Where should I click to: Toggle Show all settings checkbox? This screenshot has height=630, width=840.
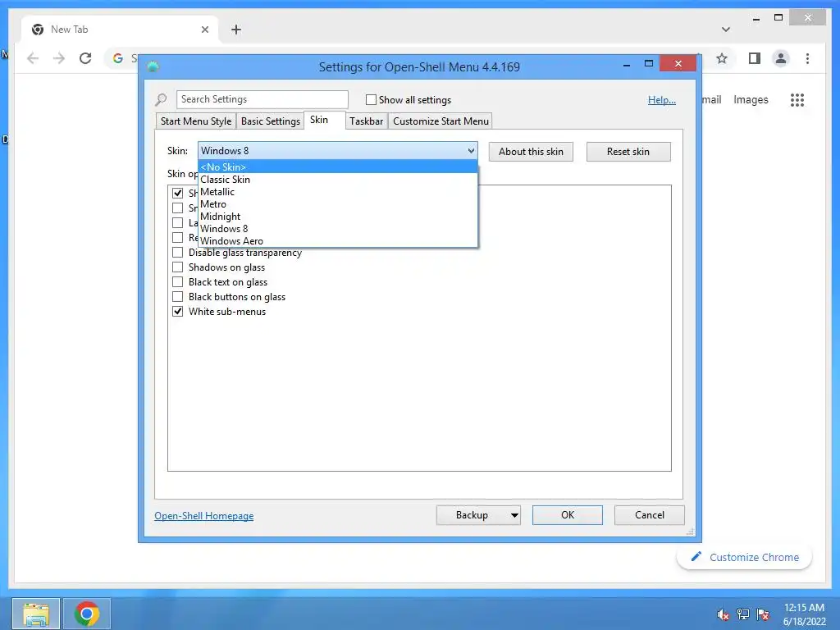[371, 99]
